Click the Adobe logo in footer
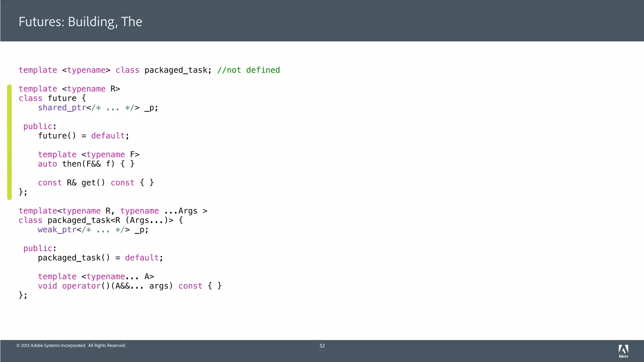 [623, 351]
